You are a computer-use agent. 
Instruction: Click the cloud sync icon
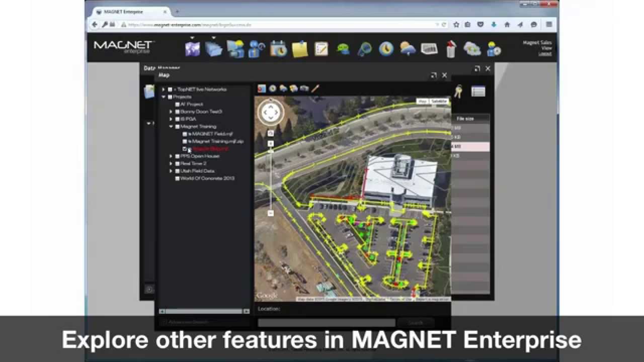(x=472, y=49)
